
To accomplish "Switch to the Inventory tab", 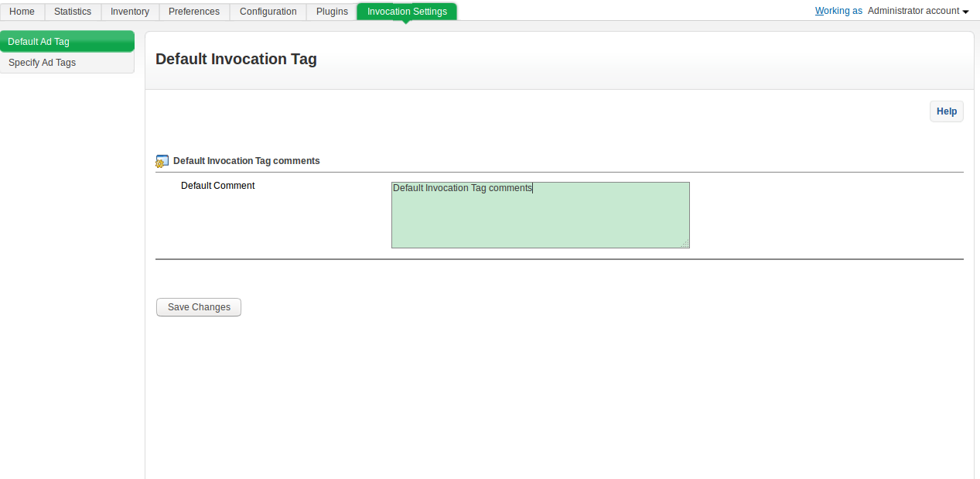I will 130,12.
